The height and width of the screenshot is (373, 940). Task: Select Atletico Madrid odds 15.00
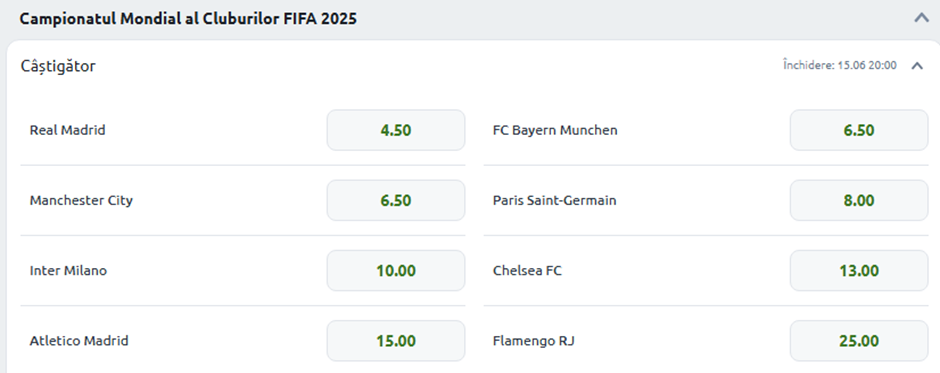click(396, 341)
